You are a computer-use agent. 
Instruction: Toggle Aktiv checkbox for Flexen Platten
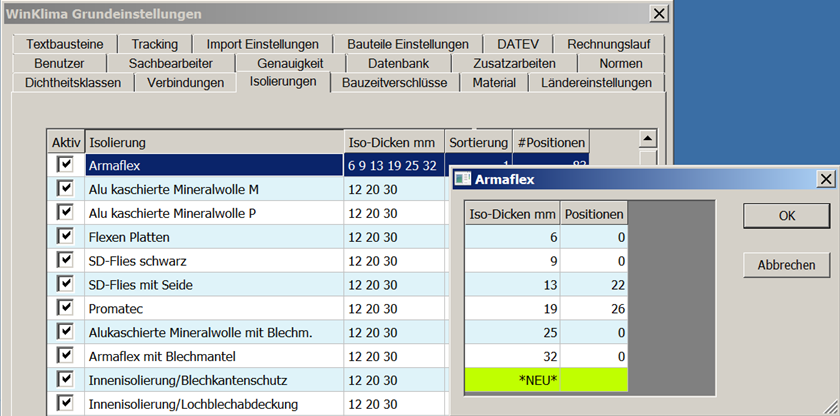click(x=66, y=237)
